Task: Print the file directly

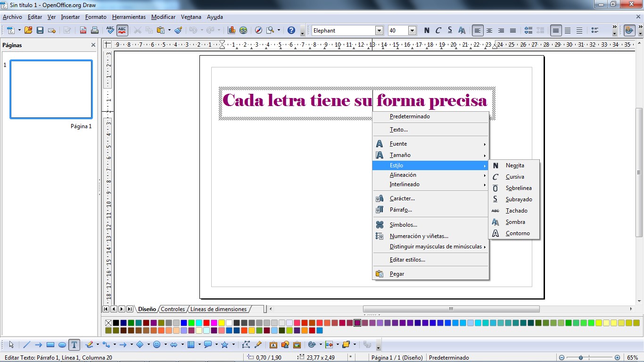Action: [94, 30]
